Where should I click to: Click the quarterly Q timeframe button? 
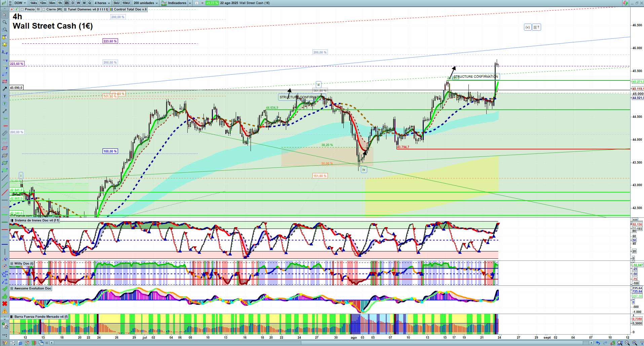(x=89, y=3)
